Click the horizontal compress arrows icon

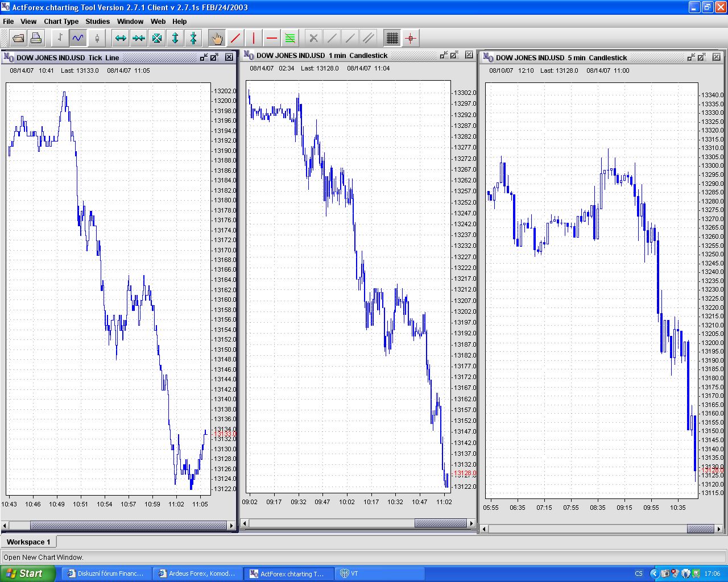pos(139,38)
